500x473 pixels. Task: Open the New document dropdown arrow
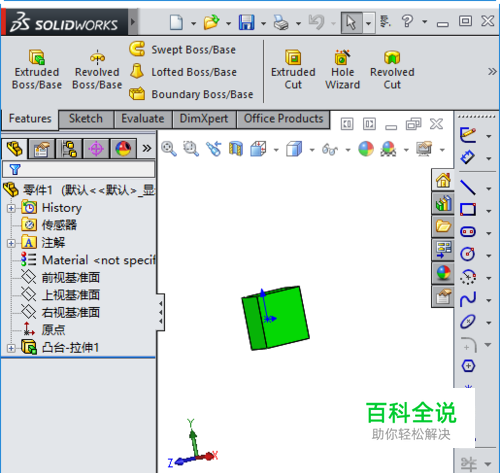click(193, 23)
